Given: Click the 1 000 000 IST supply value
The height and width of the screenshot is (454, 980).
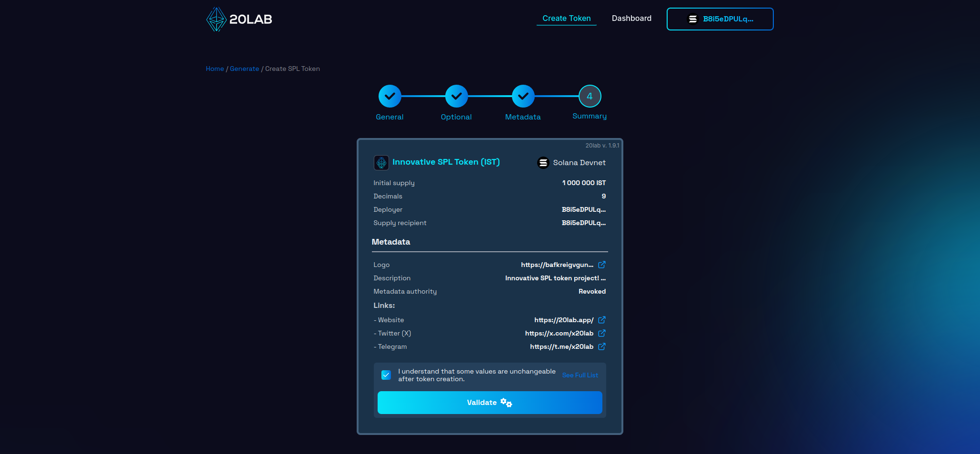Looking at the screenshot, I should [584, 183].
